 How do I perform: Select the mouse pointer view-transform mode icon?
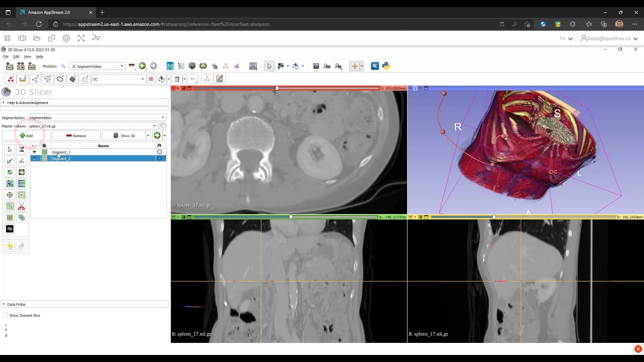(269, 66)
